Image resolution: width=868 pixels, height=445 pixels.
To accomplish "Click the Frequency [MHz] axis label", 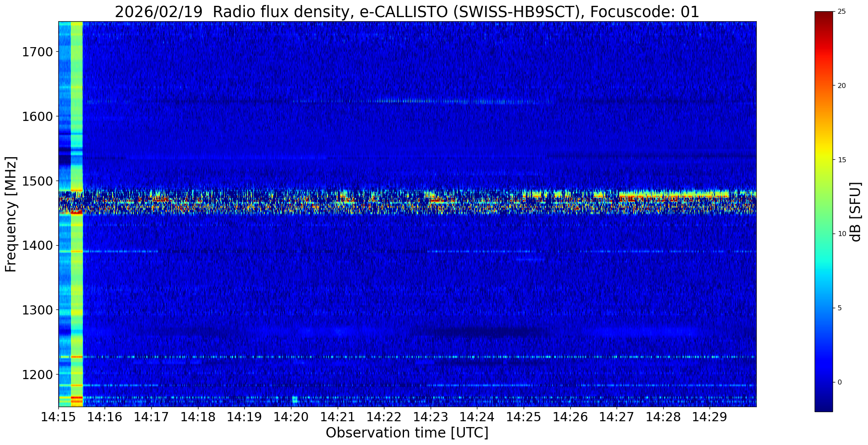I will click(11, 214).
